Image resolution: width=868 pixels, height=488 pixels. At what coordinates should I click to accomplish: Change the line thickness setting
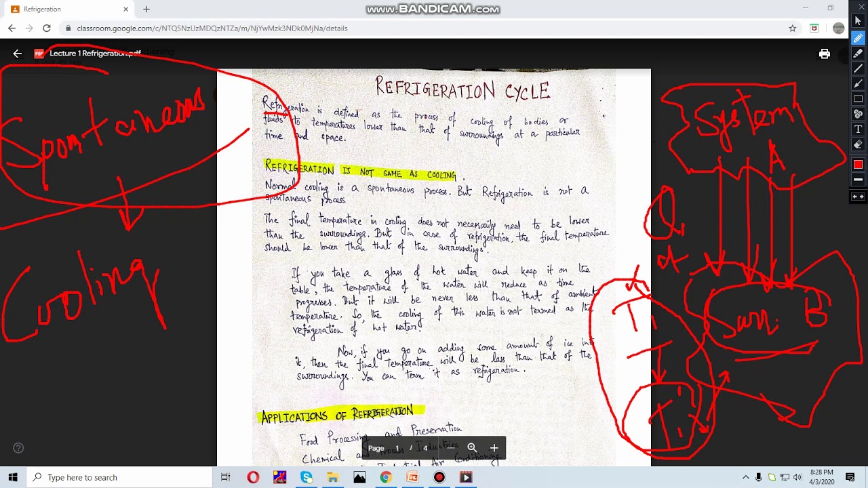858,180
